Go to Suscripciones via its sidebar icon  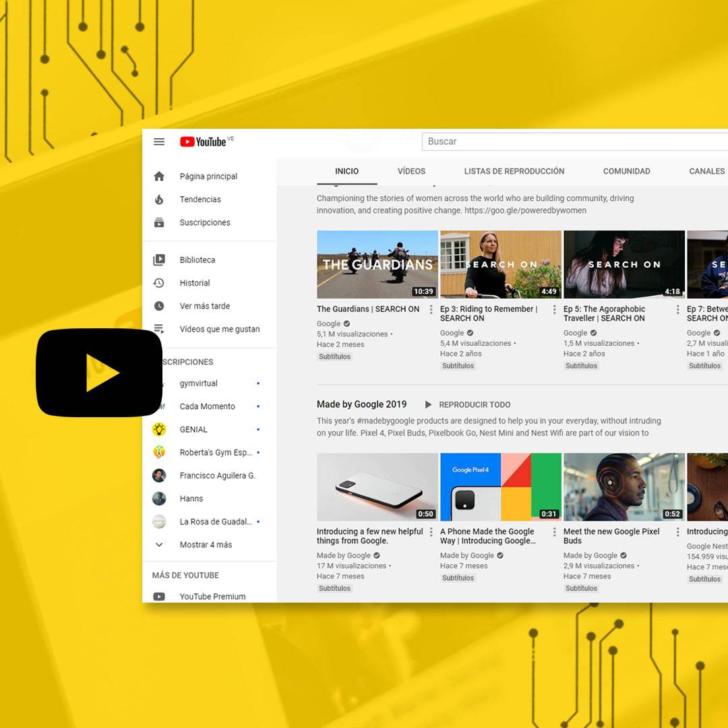[x=159, y=222]
